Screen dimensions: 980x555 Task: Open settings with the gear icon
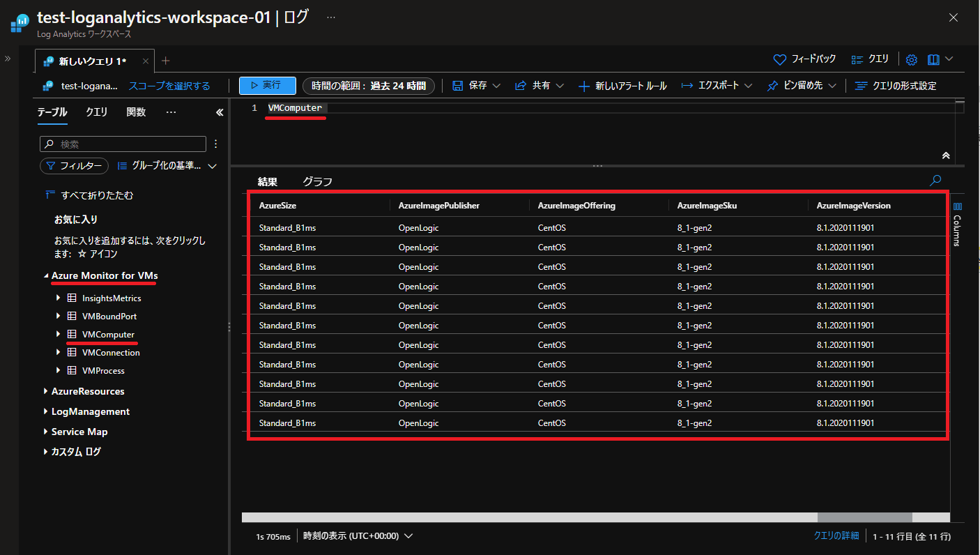click(x=911, y=59)
